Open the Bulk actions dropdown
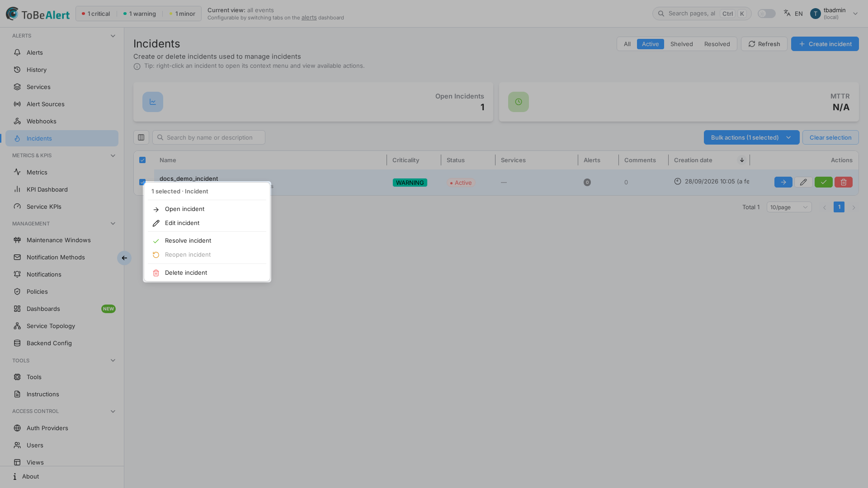The height and width of the screenshot is (488, 868). click(x=751, y=137)
